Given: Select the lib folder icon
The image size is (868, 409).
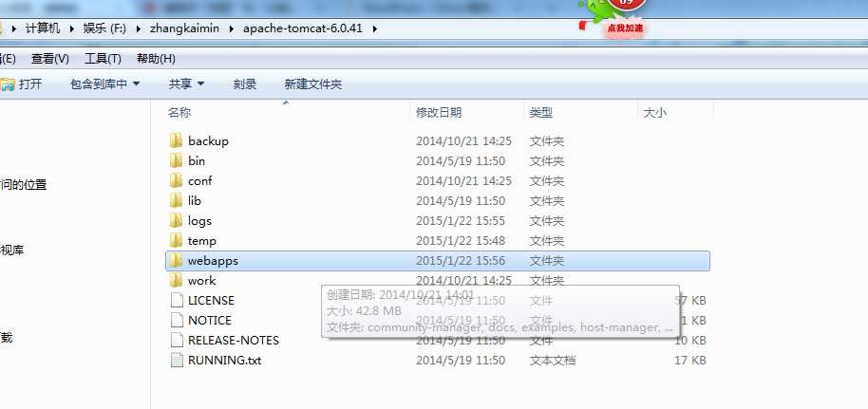Looking at the screenshot, I should coord(176,201).
